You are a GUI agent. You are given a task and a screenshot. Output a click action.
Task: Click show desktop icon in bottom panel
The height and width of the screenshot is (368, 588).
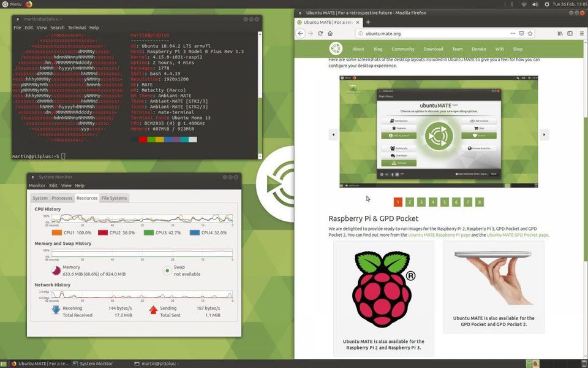pyautogui.click(x=4, y=364)
